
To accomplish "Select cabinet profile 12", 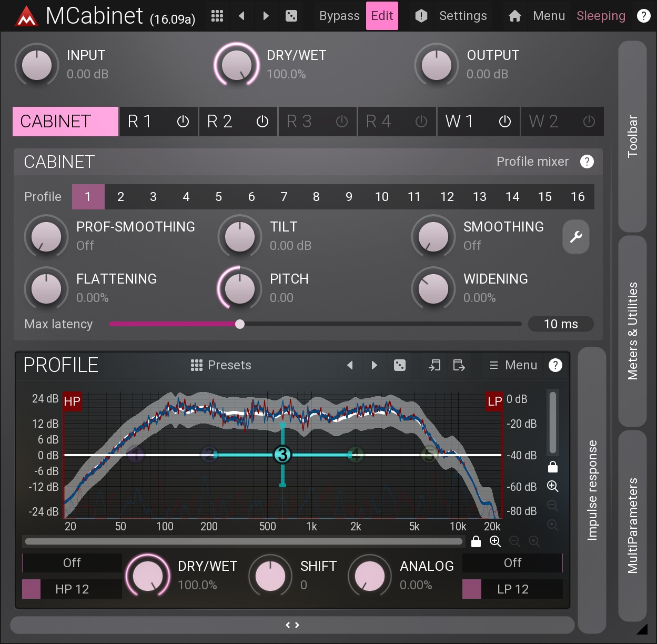I will pos(447,197).
